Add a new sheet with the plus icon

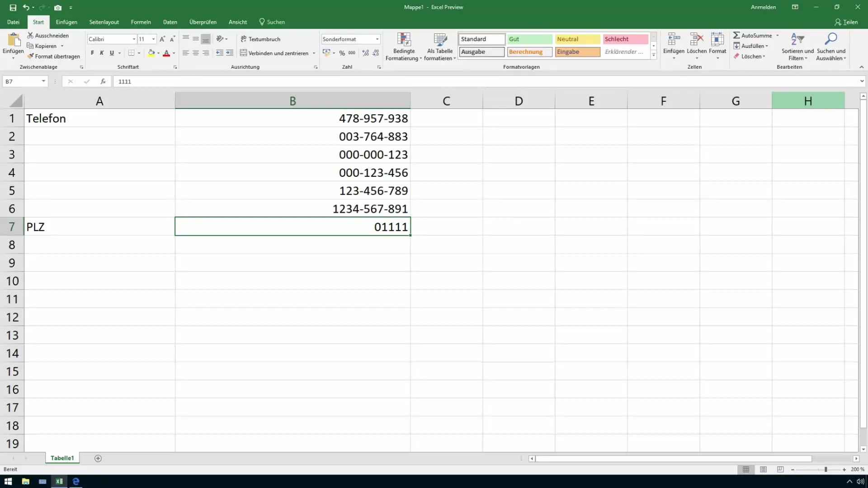[98, 458]
